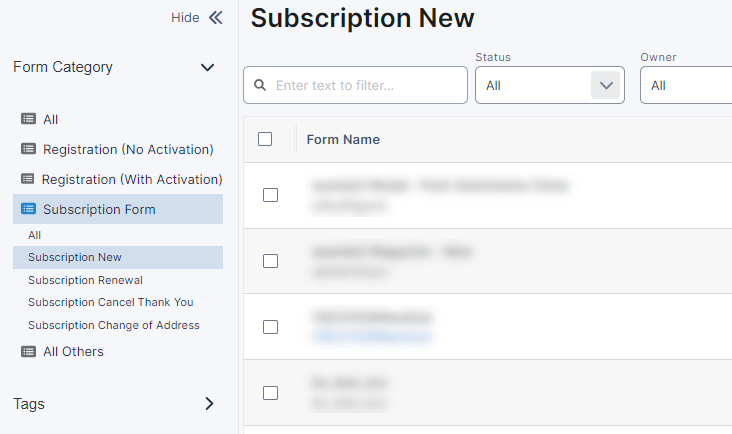This screenshot has width=732, height=434.
Task: Open the Owner dropdown
Action: coord(685,86)
